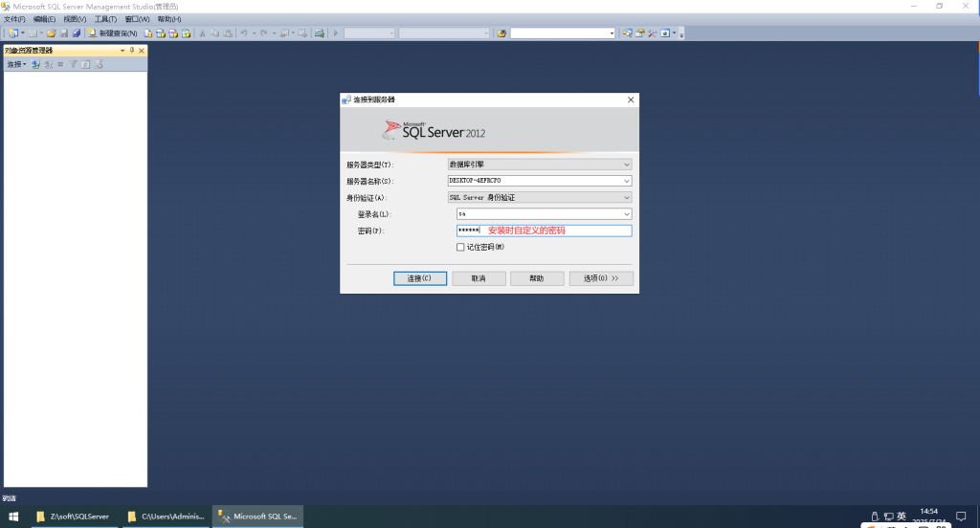The height and width of the screenshot is (528, 980).
Task: Click the Redo arrow icon
Action: coord(264,33)
